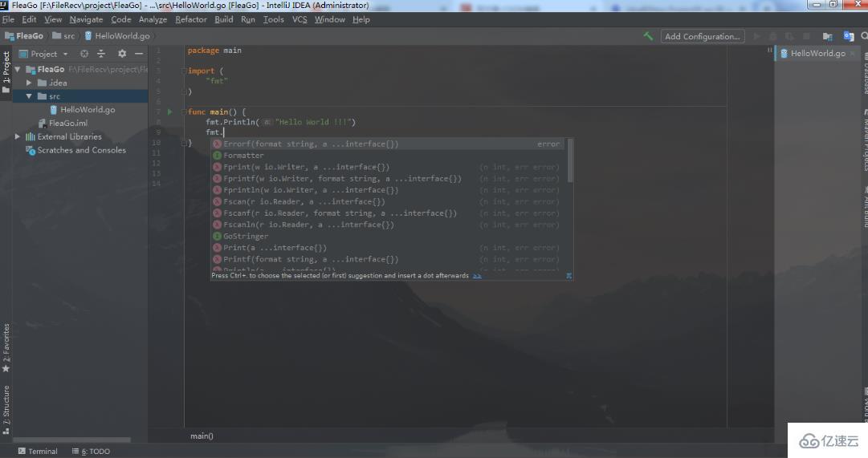This screenshot has height=458, width=868.
Task: Collapse the src folder
Action: [30, 96]
